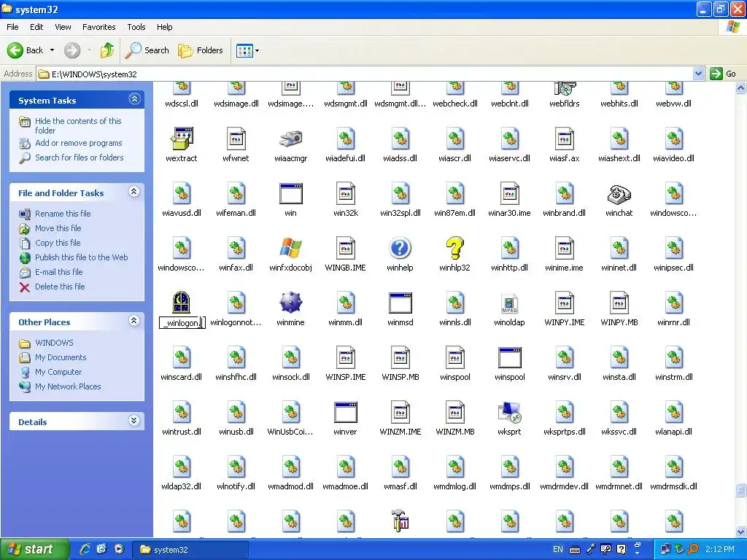This screenshot has width=747, height=560.
Task: Click Rename this file link
Action: coord(63,214)
